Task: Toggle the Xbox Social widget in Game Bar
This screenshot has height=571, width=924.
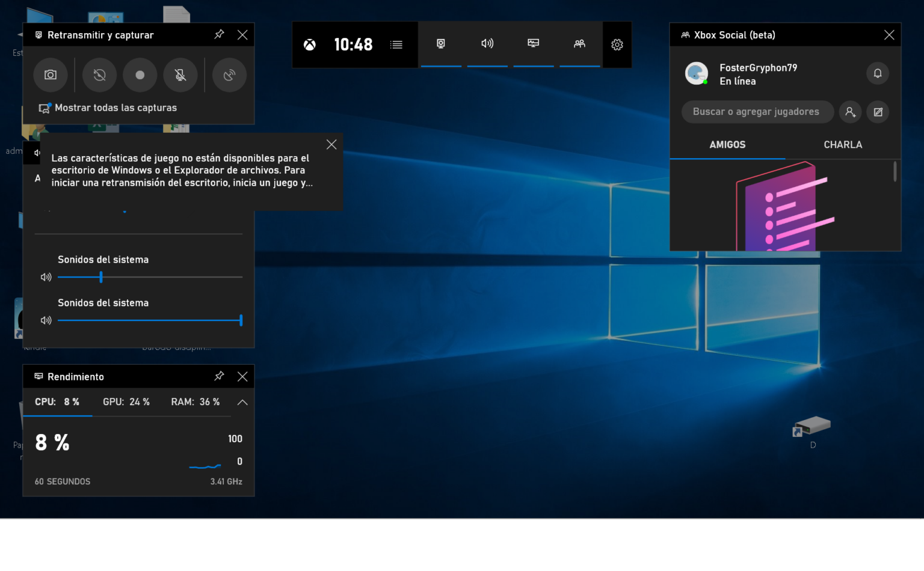Action: pyautogui.click(x=580, y=44)
